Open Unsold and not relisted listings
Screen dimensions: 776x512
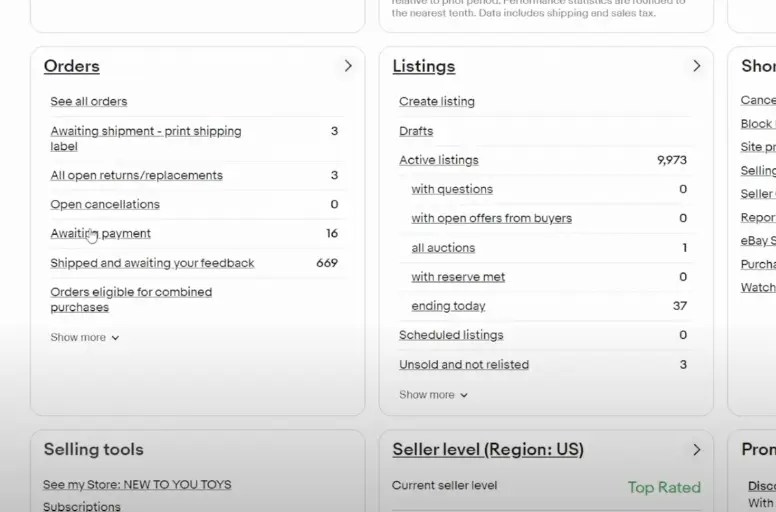tap(463, 365)
